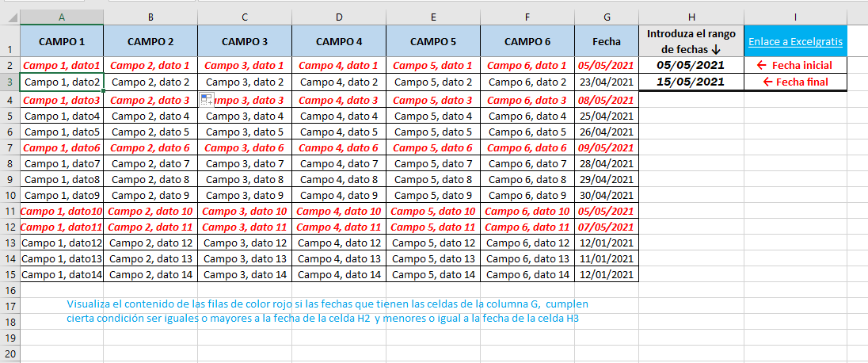This screenshot has width=868, height=363.
Task: Click the date cell 23/04/2021
Action: pos(607,82)
